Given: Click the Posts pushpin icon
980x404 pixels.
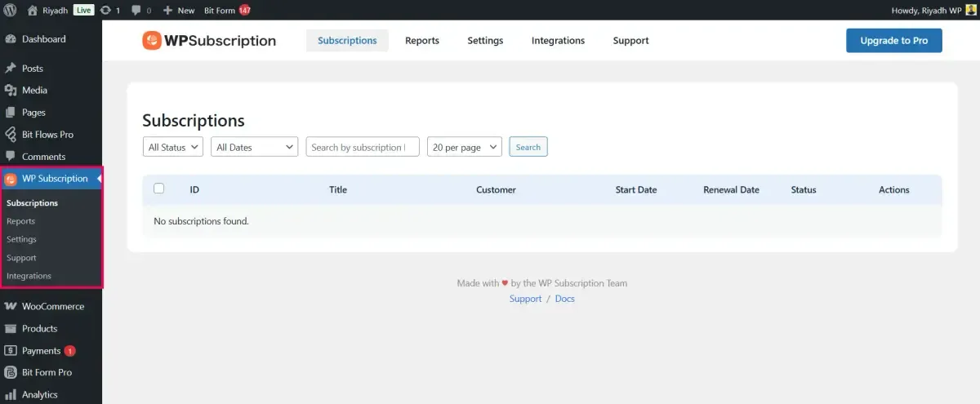Looking at the screenshot, I should click(11, 69).
